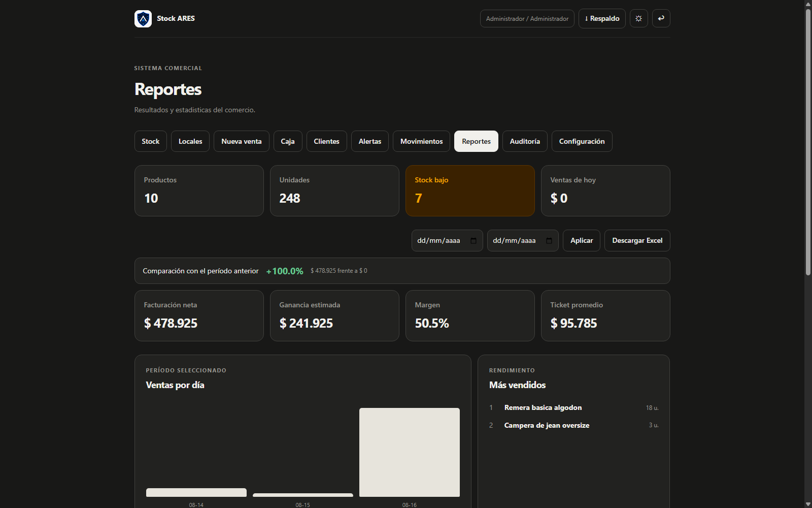This screenshot has width=812, height=508.
Task: Click Administrador / Administrador user badge
Action: pyautogui.click(x=527, y=19)
